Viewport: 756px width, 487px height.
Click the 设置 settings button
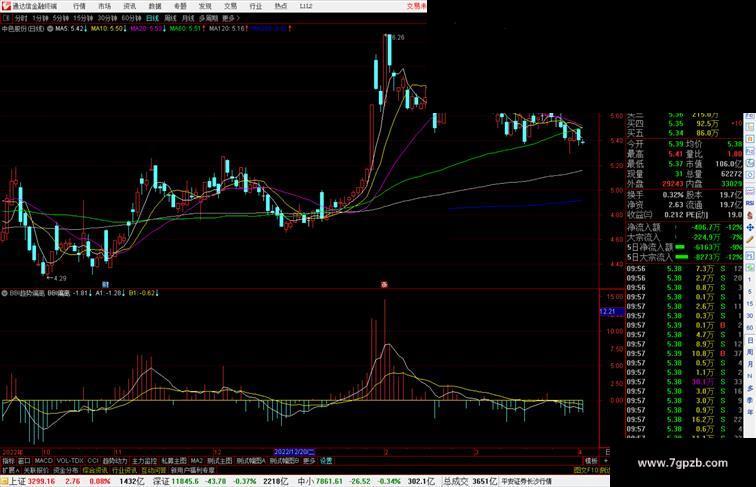[326, 461]
